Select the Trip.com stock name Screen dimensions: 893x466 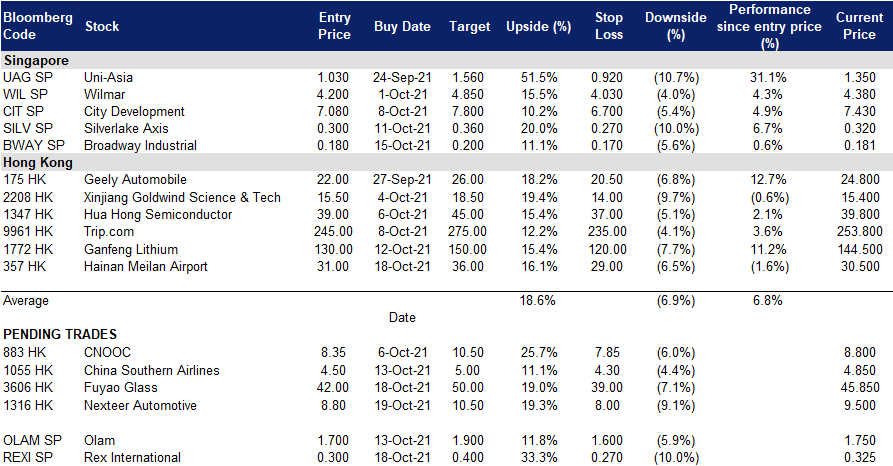[x=109, y=232]
